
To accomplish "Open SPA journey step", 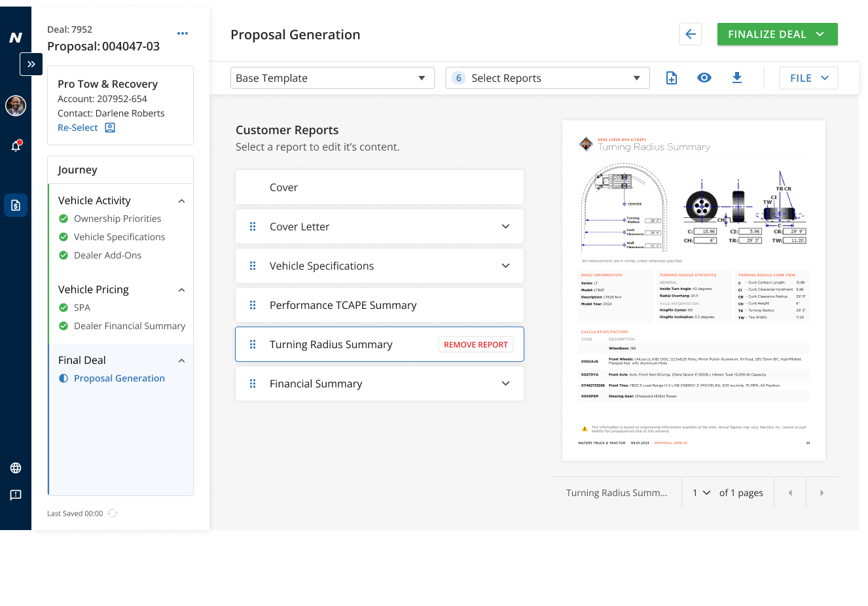I will [x=82, y=308].
